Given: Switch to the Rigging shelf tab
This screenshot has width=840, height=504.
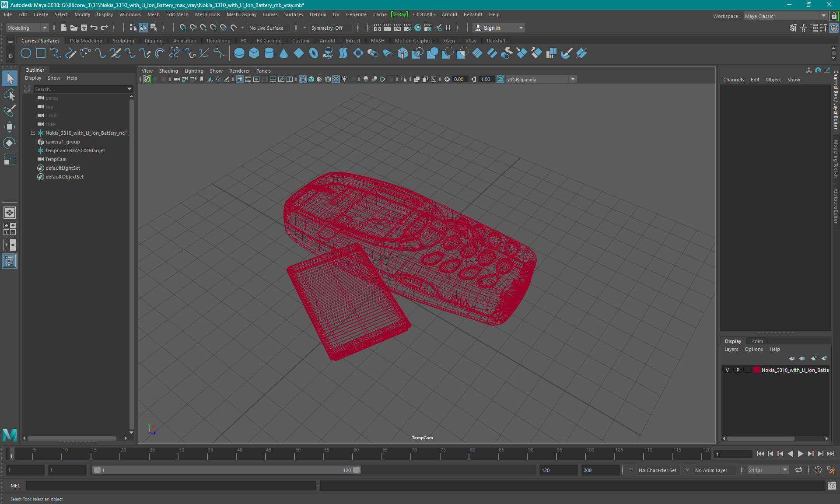Looking at the screenshot, I should coord(154,41).
